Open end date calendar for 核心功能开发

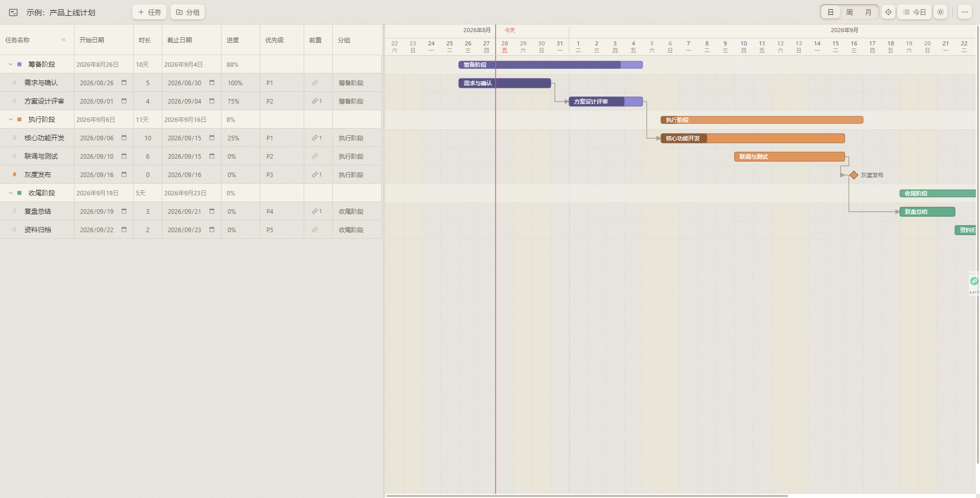212,138
